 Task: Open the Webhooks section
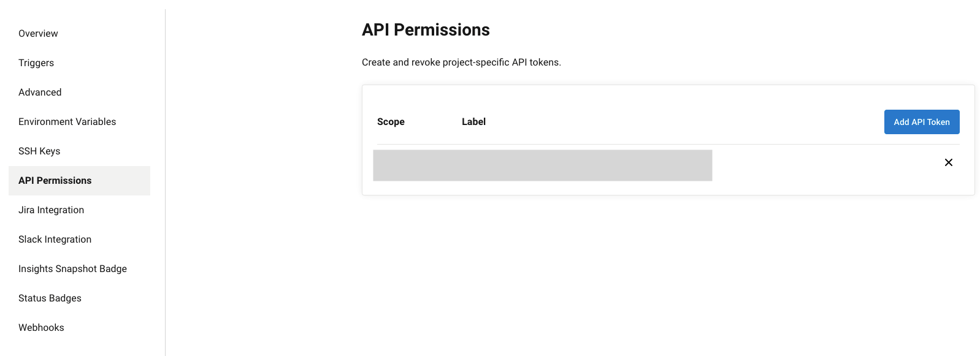41,328
